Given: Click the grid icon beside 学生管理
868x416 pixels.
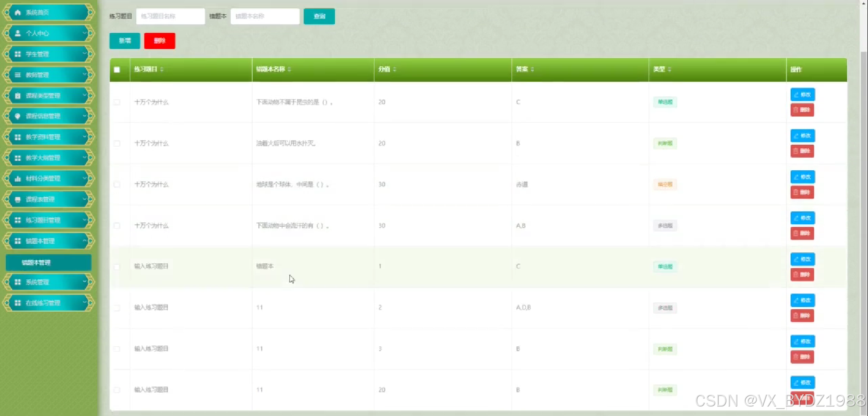Looking at the screenshot, I should click(18, 54).
